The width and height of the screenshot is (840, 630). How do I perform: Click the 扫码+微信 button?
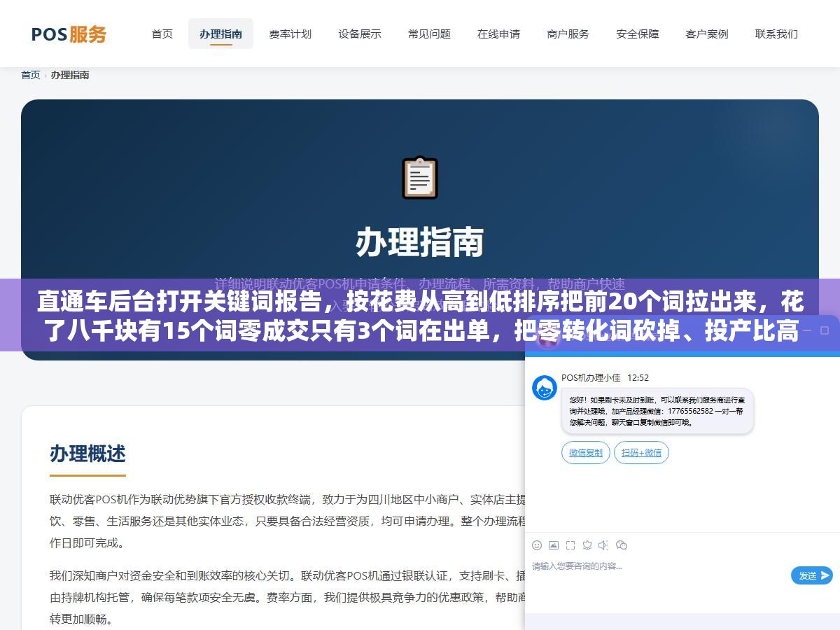[641, 453]
